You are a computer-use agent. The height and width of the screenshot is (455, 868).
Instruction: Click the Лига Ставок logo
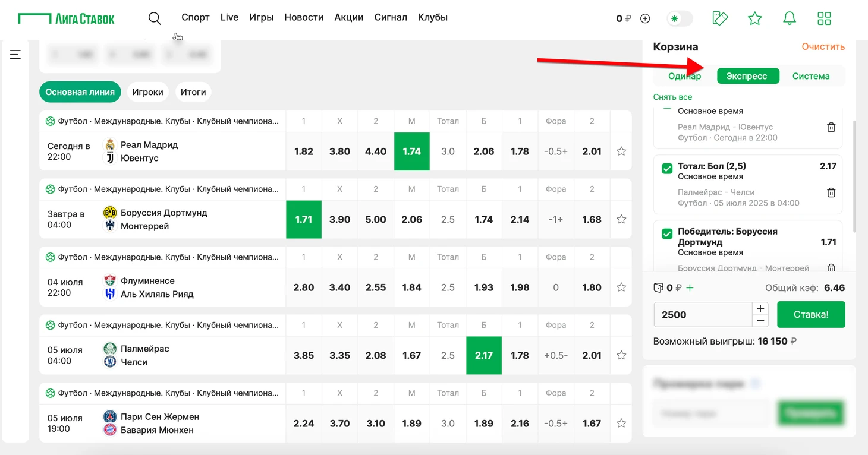tap(66, 18)
